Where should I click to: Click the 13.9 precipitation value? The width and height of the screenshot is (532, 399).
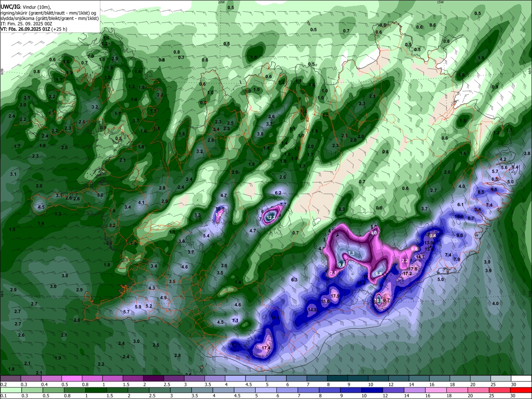coord(429,243)
